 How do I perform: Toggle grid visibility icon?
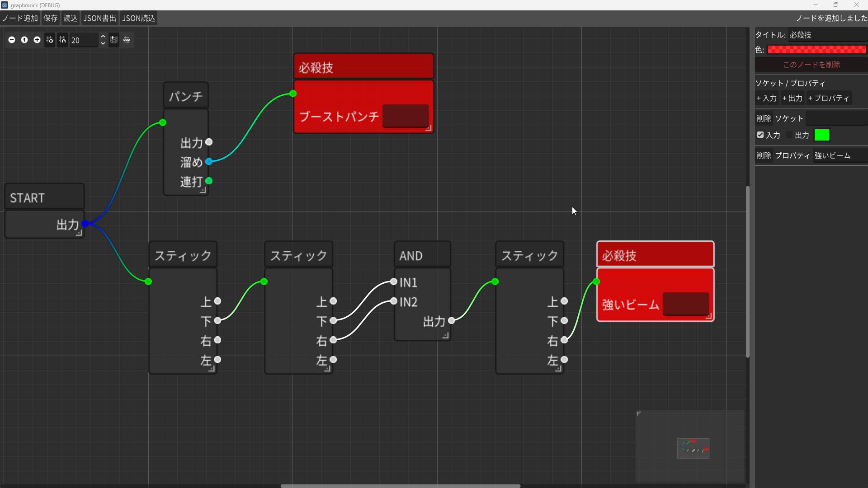(50, 40)
